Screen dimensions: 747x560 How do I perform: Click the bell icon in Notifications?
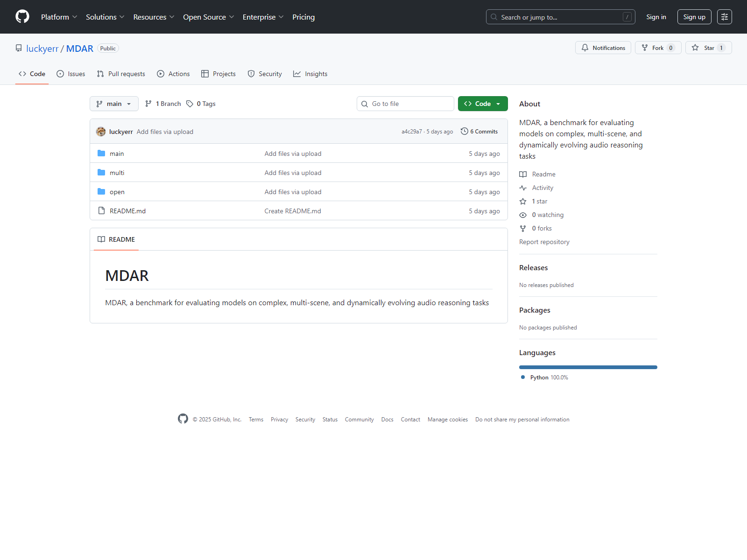point(585,48)
